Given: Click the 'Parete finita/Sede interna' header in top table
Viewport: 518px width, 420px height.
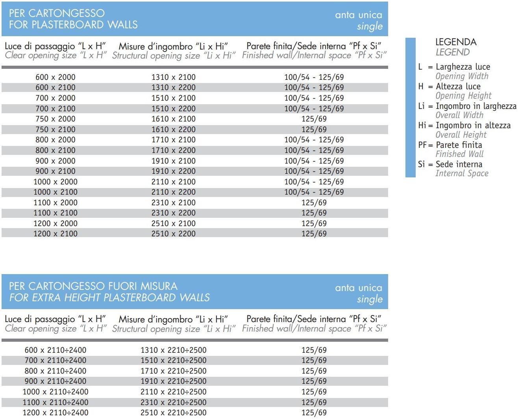Looking at the screenshot, I should tap(314, 46).
